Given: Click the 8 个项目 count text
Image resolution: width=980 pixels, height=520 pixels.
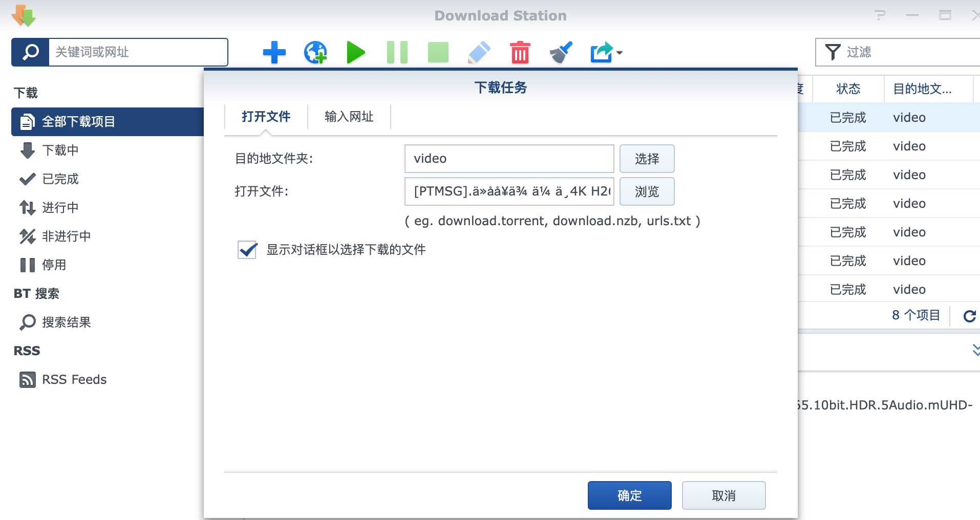Looking at the screenshot, I should coord(916,315).
